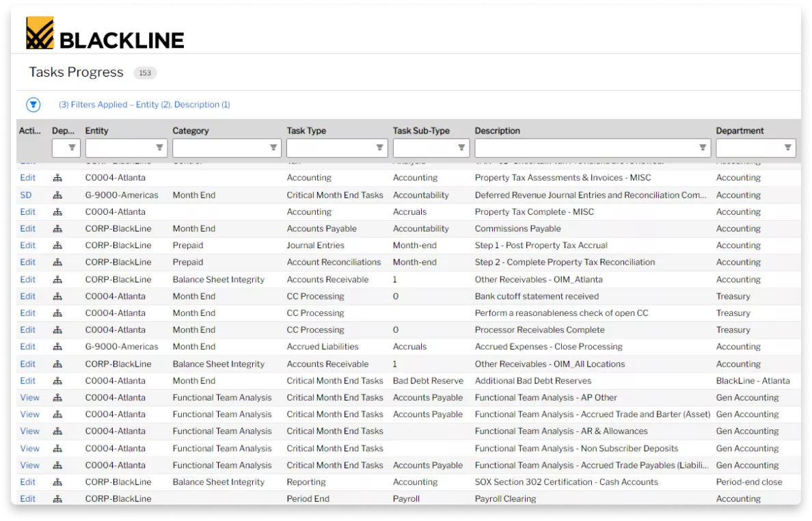
Task: Click SD link in Deferred Revenue row
Action: (x=26, y=195)
